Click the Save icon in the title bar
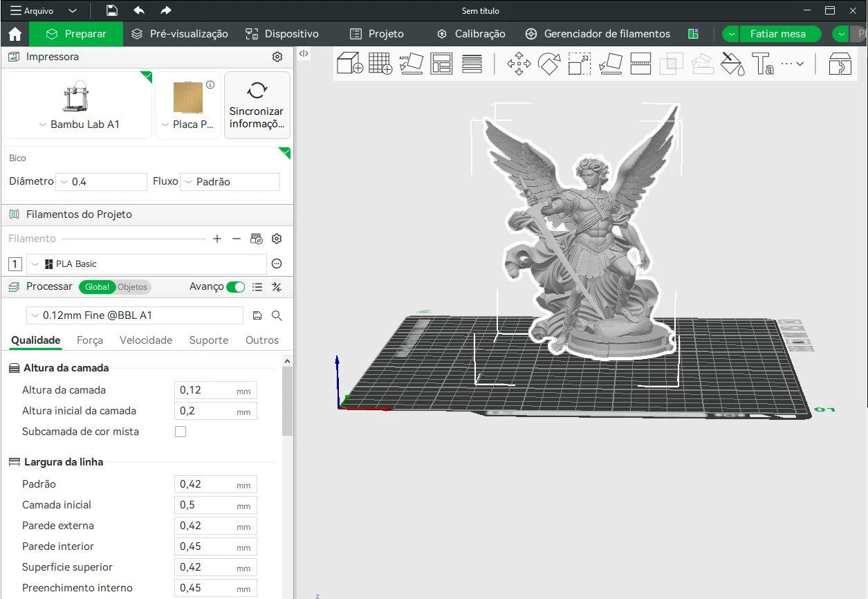868x599 pixels. point(112,10)
